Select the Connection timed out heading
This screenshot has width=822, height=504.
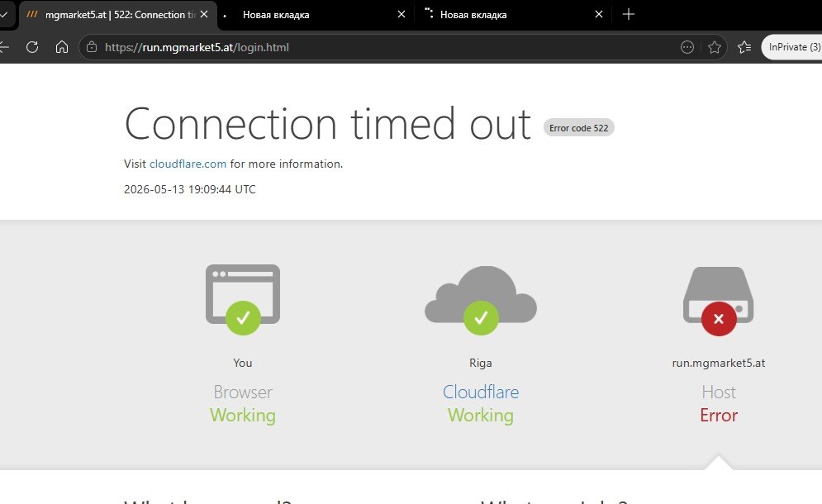[328, 124]
